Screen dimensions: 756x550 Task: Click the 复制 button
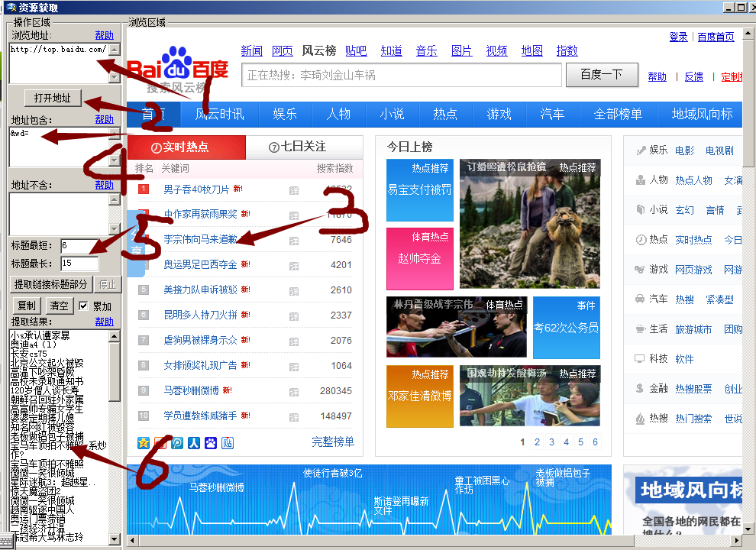27,306
